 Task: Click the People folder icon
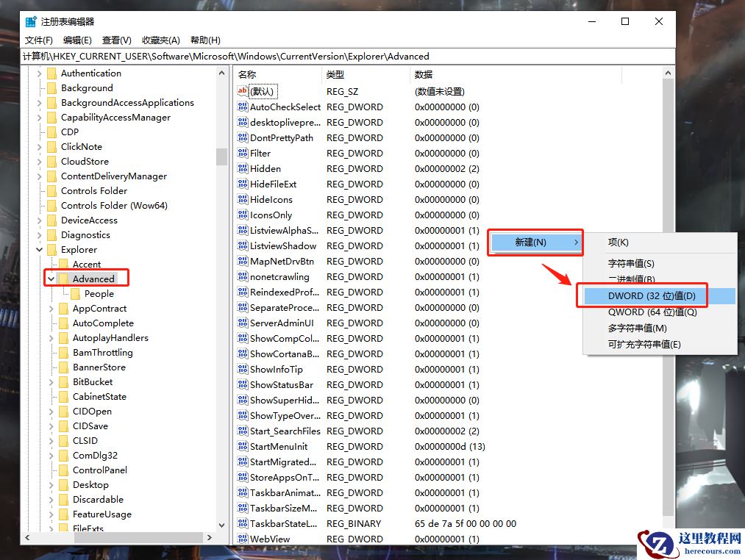(76, 293)
